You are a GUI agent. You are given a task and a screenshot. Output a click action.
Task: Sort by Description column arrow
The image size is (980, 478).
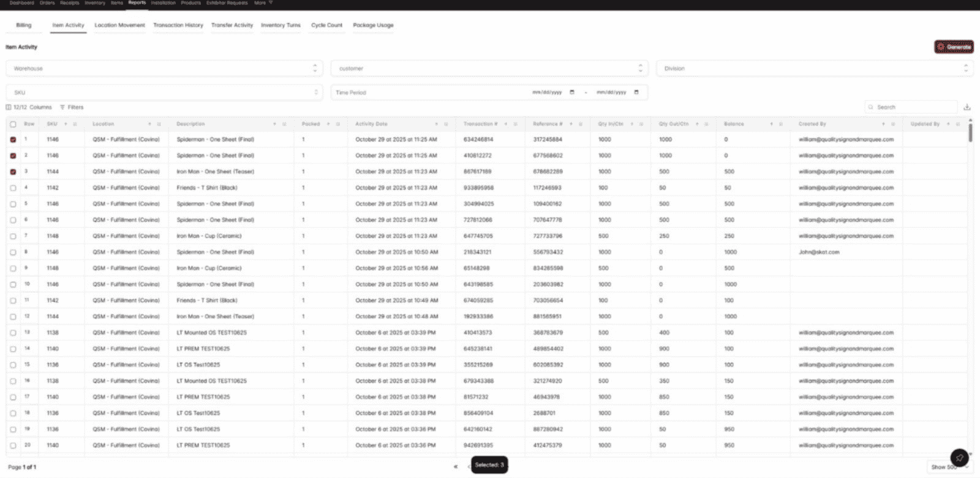click(274, 124)
